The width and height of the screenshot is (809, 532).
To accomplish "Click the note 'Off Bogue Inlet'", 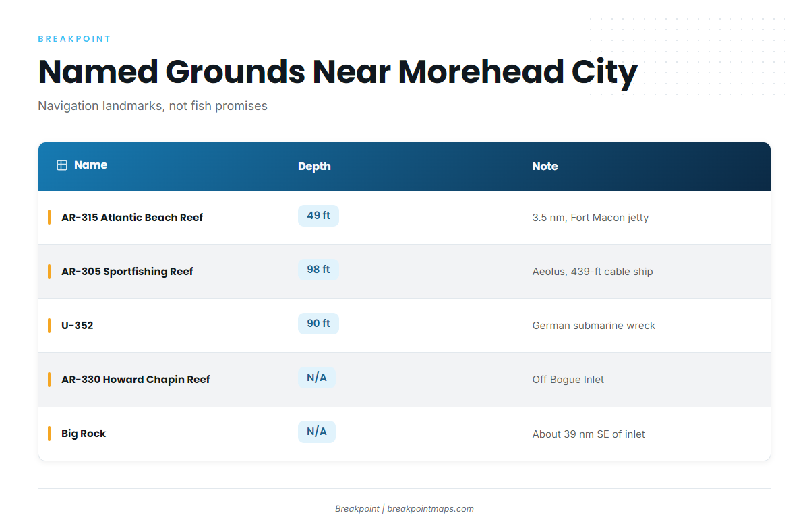I will [568, 380].
